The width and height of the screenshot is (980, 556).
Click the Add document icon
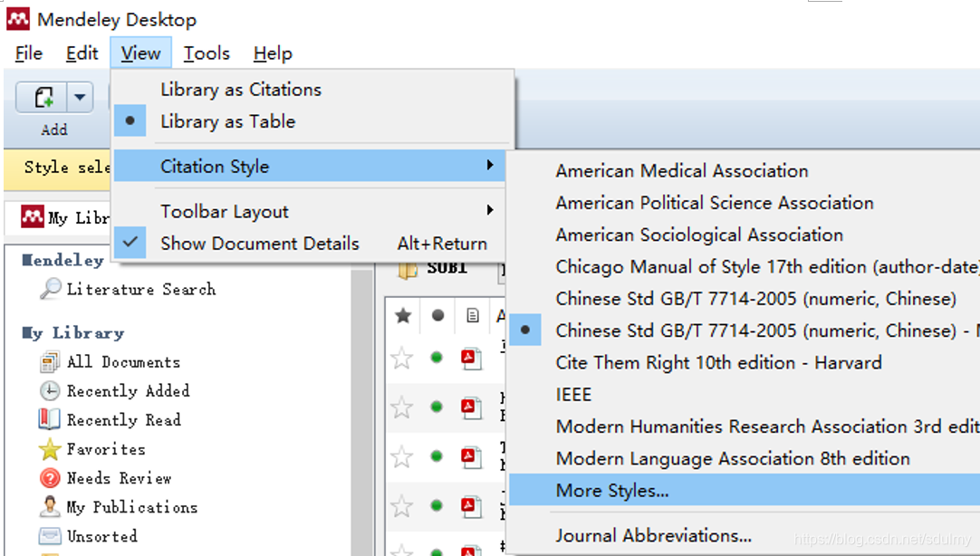pos(43,98)
